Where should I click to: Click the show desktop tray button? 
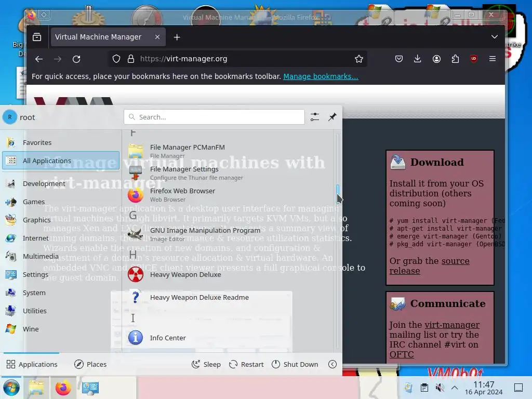[x=518, y=388]
